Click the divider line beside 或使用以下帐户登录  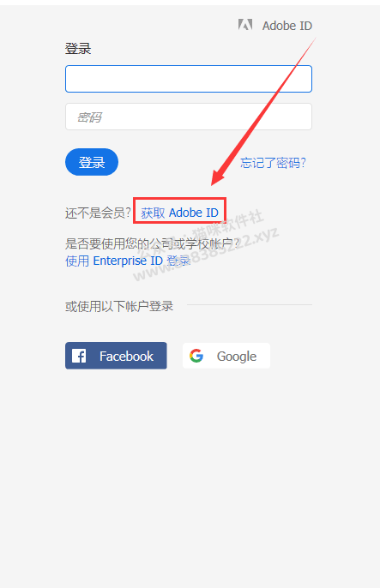point(250,305)
